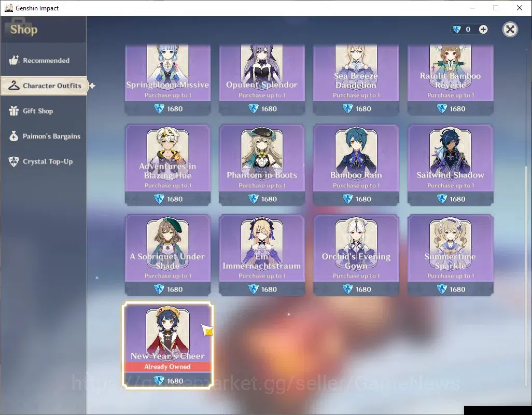This screenshot has height=415, width=532.
Task: Select the Orchid's Evening Gown outfit
Action: coord(356,255)
